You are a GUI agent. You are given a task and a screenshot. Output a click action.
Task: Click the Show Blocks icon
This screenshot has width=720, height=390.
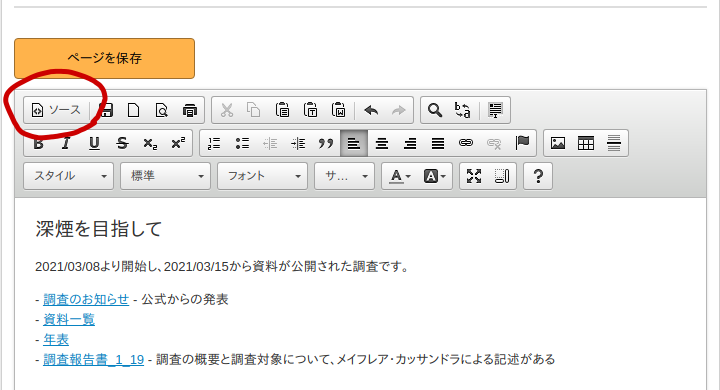tap(502, 176)
